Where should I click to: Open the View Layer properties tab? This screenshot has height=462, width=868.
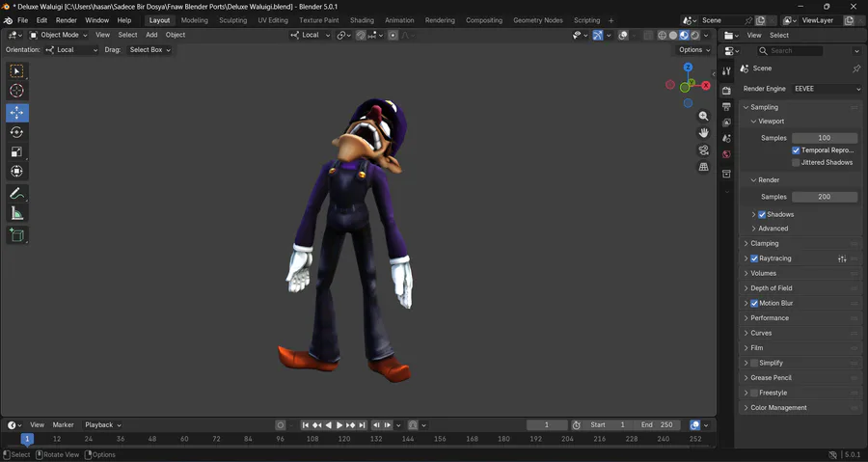(726, 122)
